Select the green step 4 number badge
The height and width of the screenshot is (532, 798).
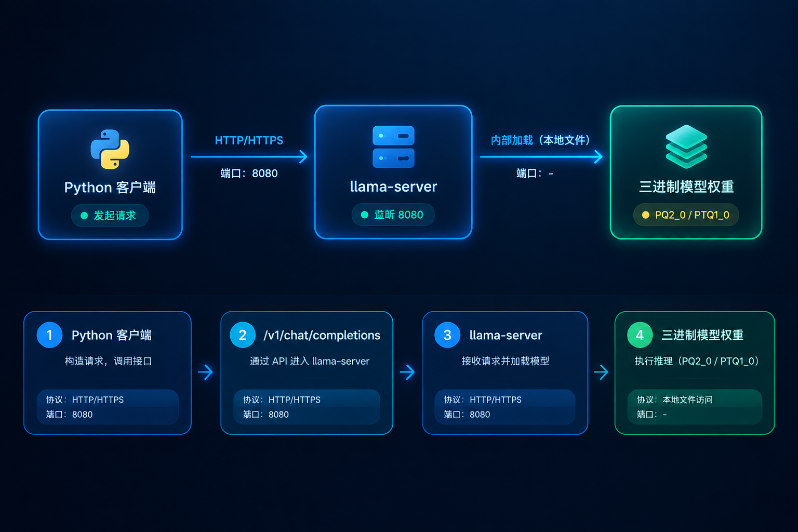(640, 335)
